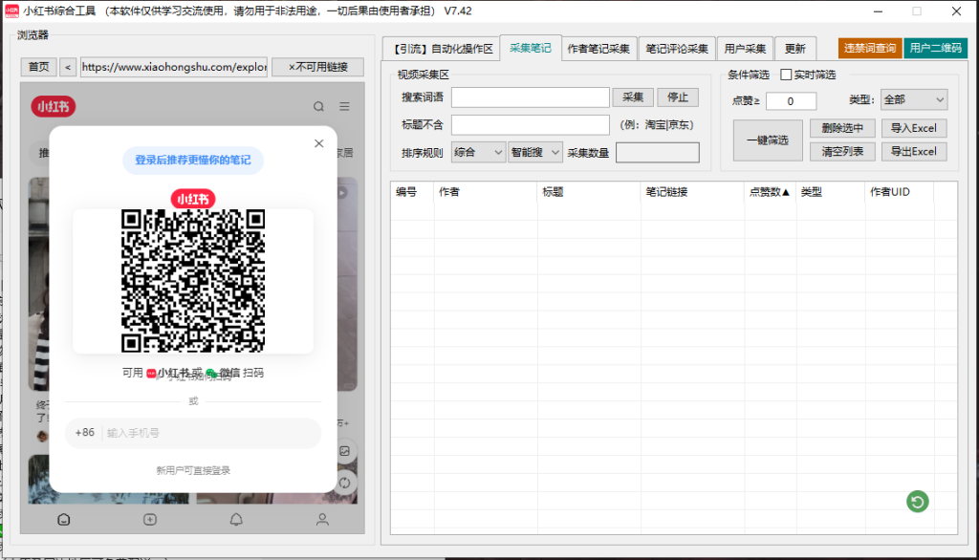Click the 采集 collect button

coord(632,97)
